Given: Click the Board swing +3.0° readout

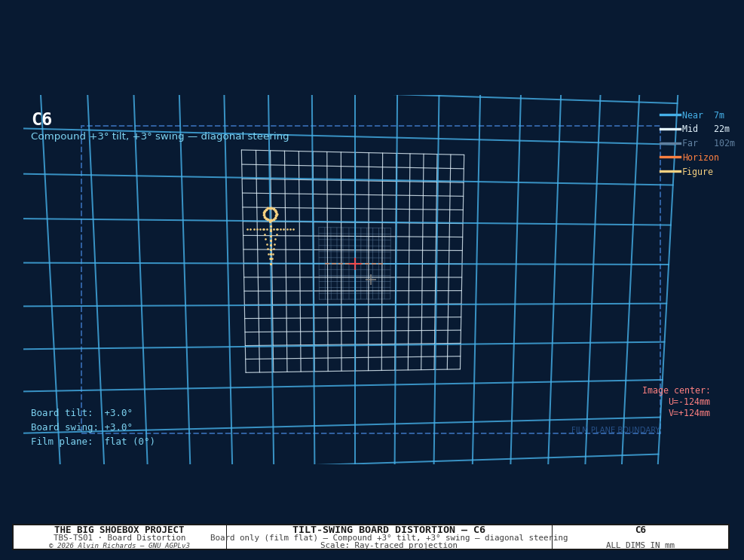Looking at the screenshot, I should click(x=81, y=427).
